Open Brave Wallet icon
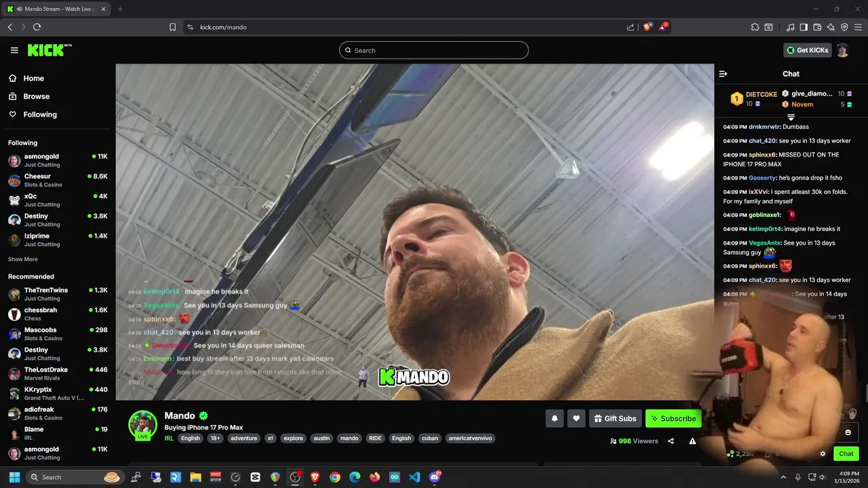The width and height of the screenshot is (868, 488). [x=817, y=27]
